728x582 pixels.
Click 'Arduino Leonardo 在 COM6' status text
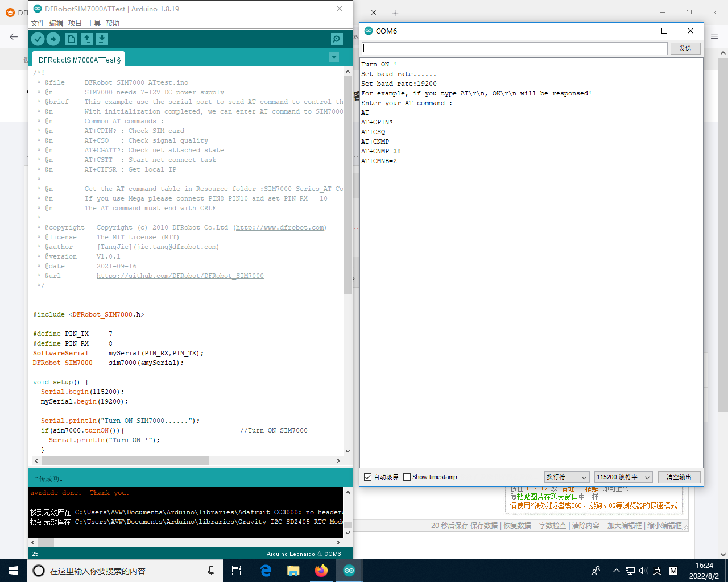click(x=304, y=554)
